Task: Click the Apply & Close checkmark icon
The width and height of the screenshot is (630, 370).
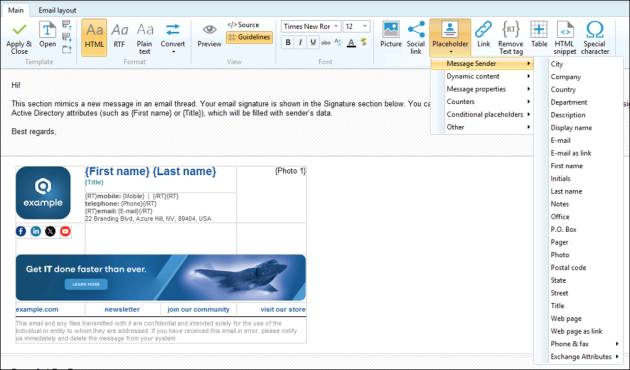Action: [x=19, y=30]
